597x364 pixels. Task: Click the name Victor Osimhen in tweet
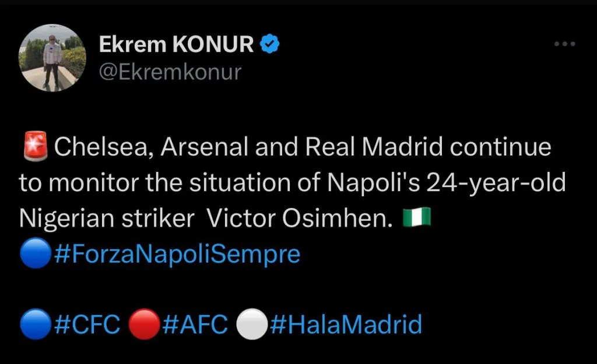coord(300,218)
